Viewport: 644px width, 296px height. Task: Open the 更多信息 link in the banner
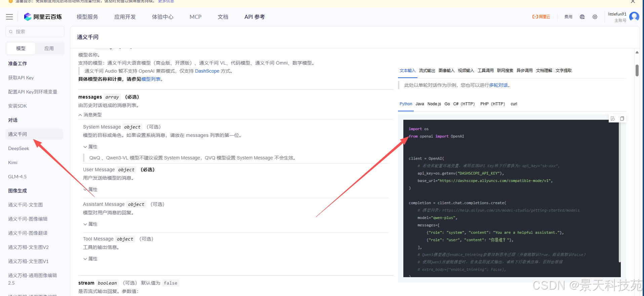coord(166,1)
